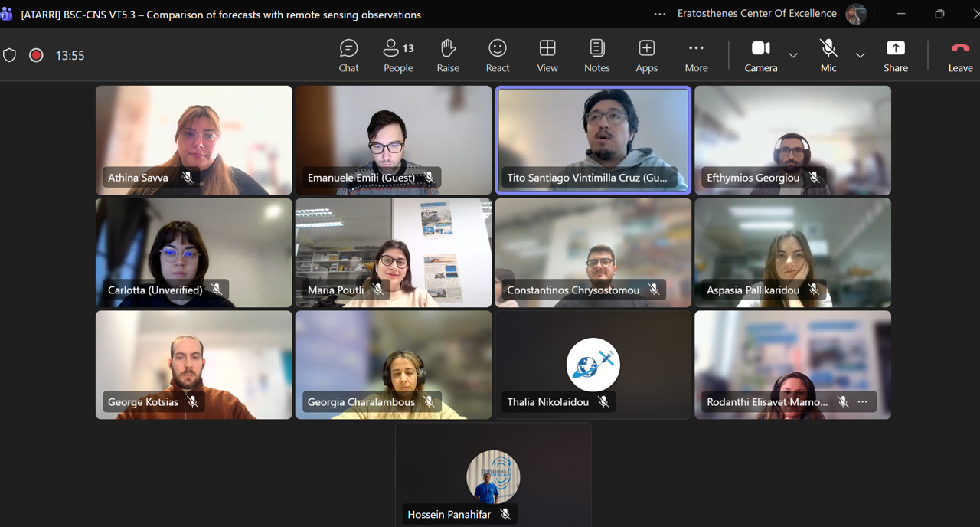Open options for Rodanthi Elisavet's tile
This screenshot has height=527, width=980.
pos(863,402)
